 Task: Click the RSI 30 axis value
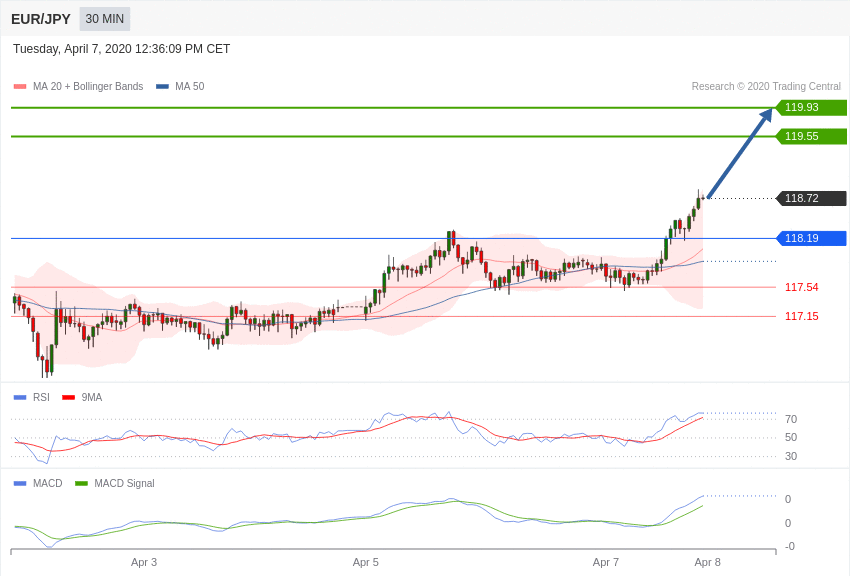(791, 456)
